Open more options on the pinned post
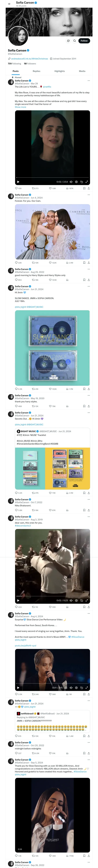The image size is (98, 868). (x=89, y=81)
